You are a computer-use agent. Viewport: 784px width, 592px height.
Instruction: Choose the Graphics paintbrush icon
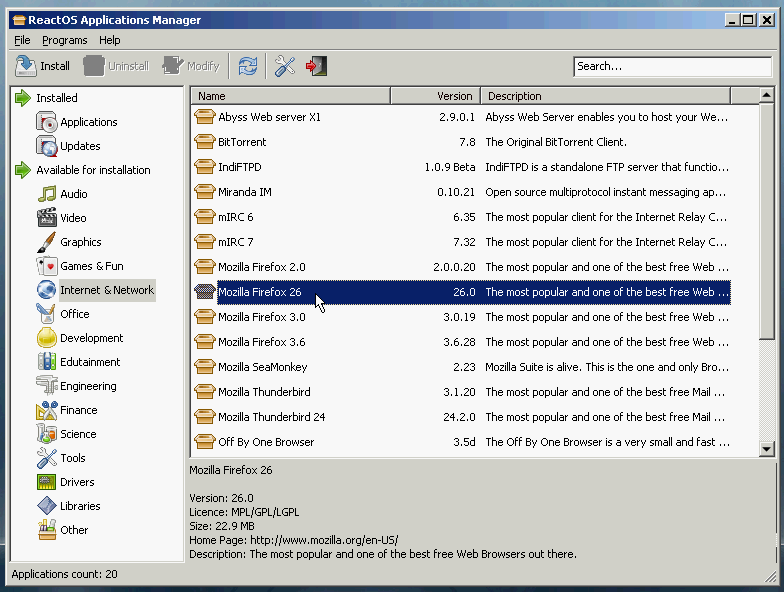click(x=46, y=242)
